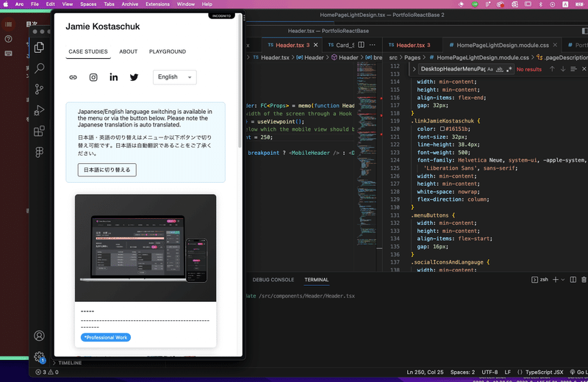
Task: Split the terminal with the split icon
Action: tap(573, 280)
